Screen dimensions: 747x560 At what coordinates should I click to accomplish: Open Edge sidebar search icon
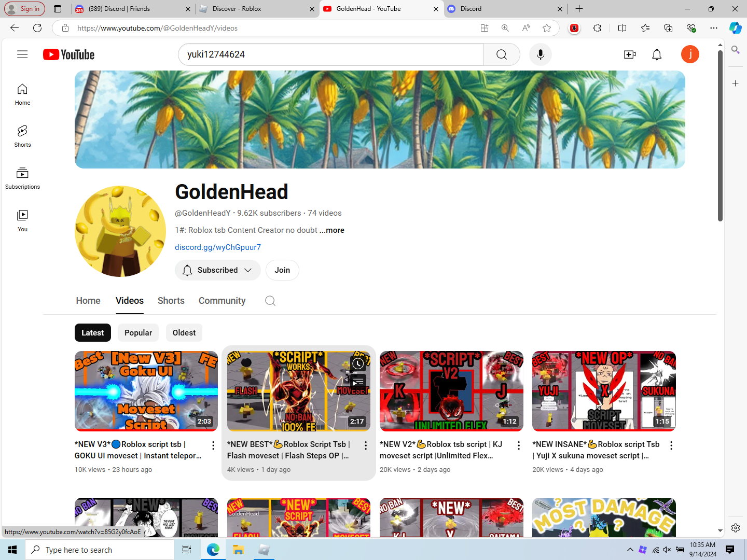pos(735,50)
